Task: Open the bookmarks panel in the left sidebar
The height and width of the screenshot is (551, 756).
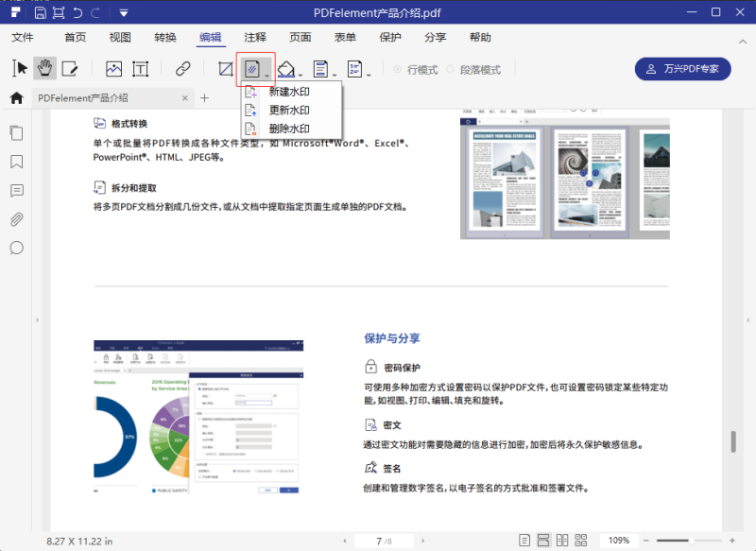Action: coord(16,161)
